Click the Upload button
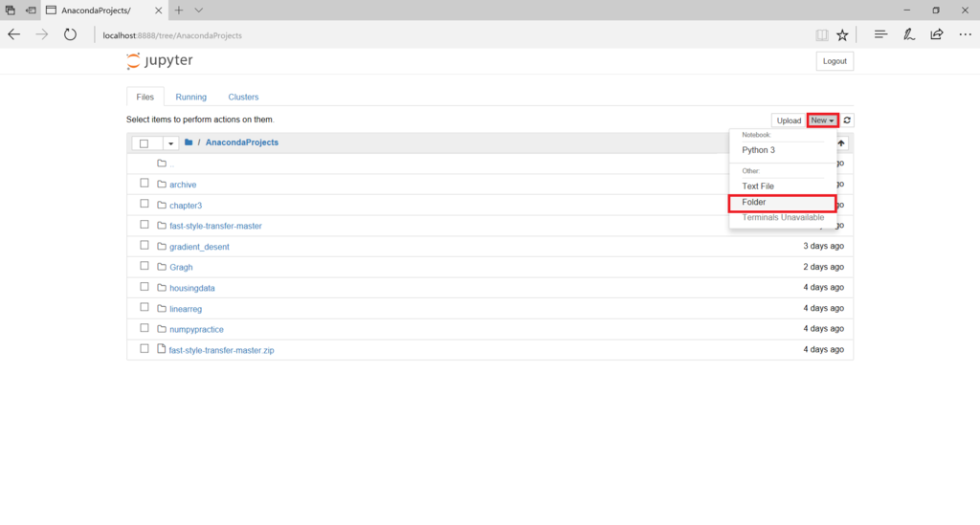 point(789,120)
